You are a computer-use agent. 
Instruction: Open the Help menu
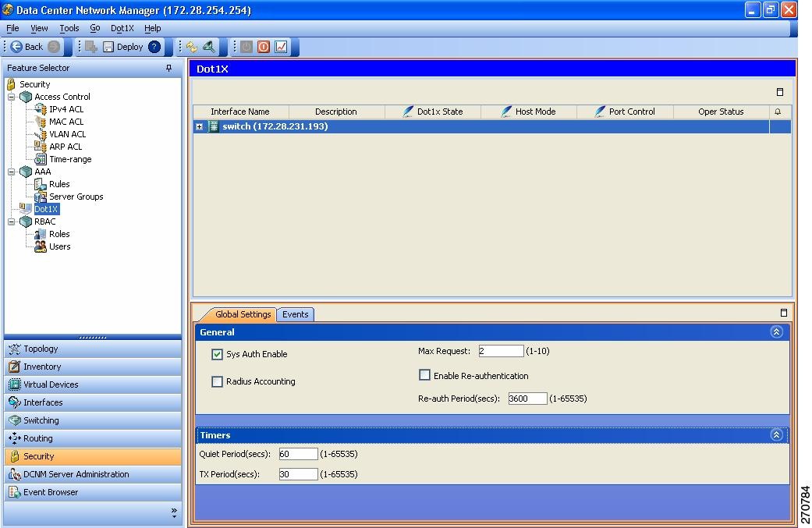[x=152, y=28]
